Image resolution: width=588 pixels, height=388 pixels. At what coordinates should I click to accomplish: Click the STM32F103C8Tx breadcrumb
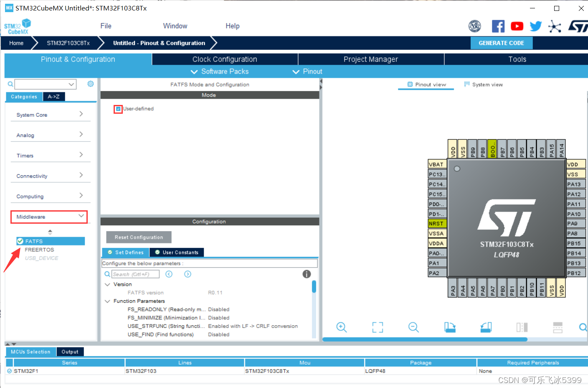(x=68, y=43)
